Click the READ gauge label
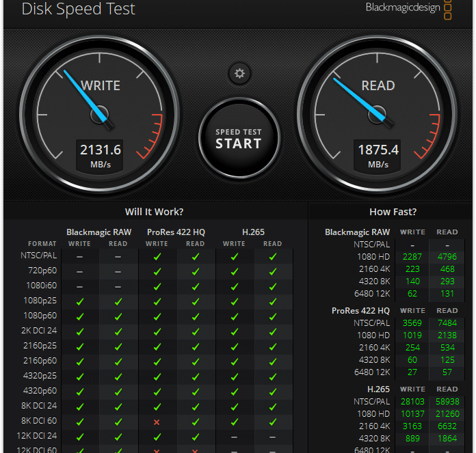This screenshot has height=453, width=476. pos(378,85)
